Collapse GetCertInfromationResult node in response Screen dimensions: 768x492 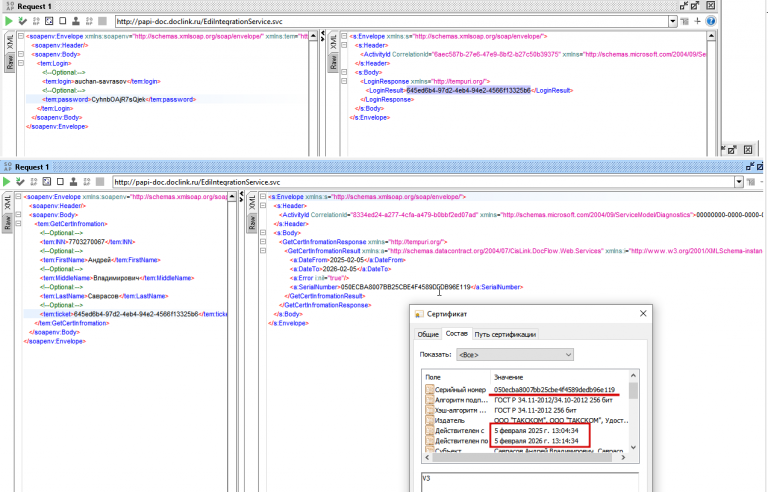click(x=263, y=251)
